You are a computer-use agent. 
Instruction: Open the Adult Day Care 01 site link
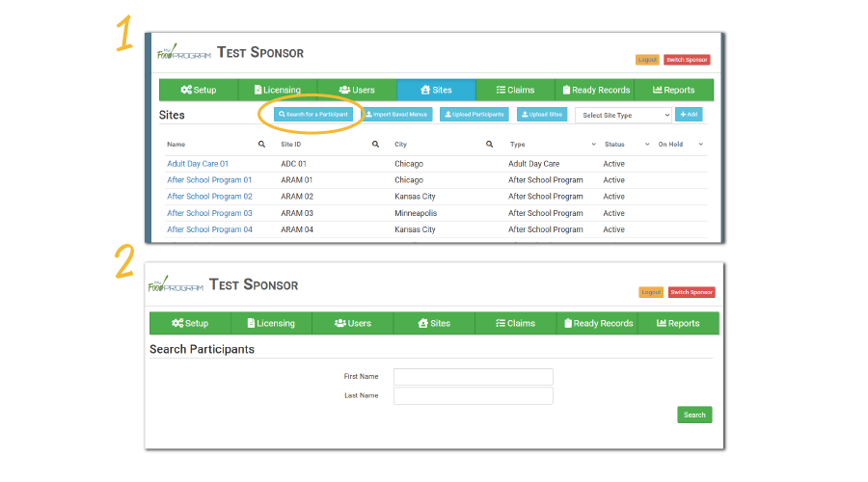tap(198, 164)
